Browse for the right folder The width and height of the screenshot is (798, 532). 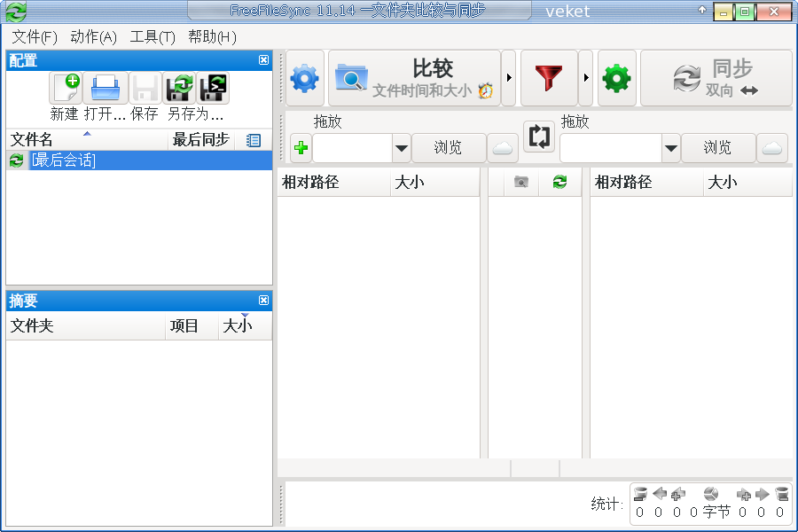(718, 148)
